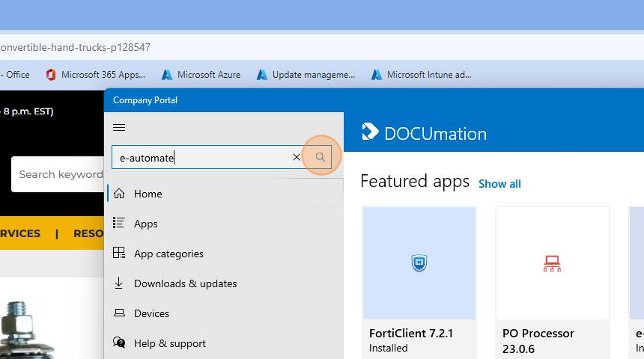Click the Search keyword field on the webpage
Viewport: 644px width, 359px height.
(58, 174)
